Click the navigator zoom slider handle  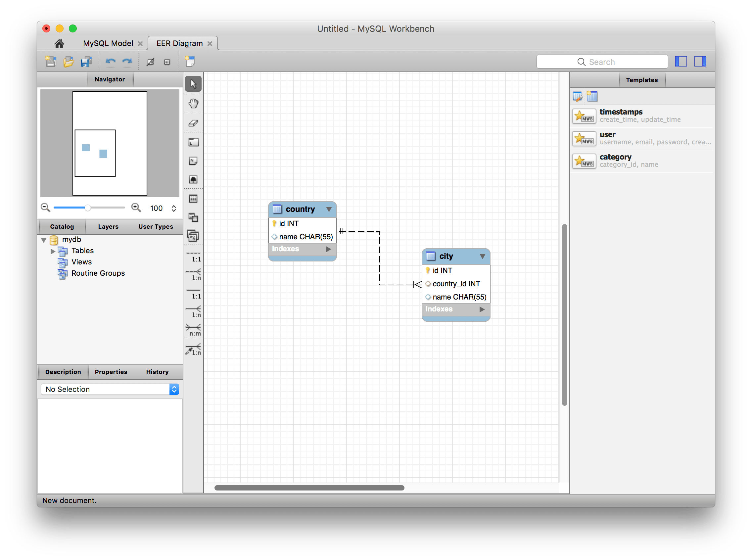click(x=87, y=208)
